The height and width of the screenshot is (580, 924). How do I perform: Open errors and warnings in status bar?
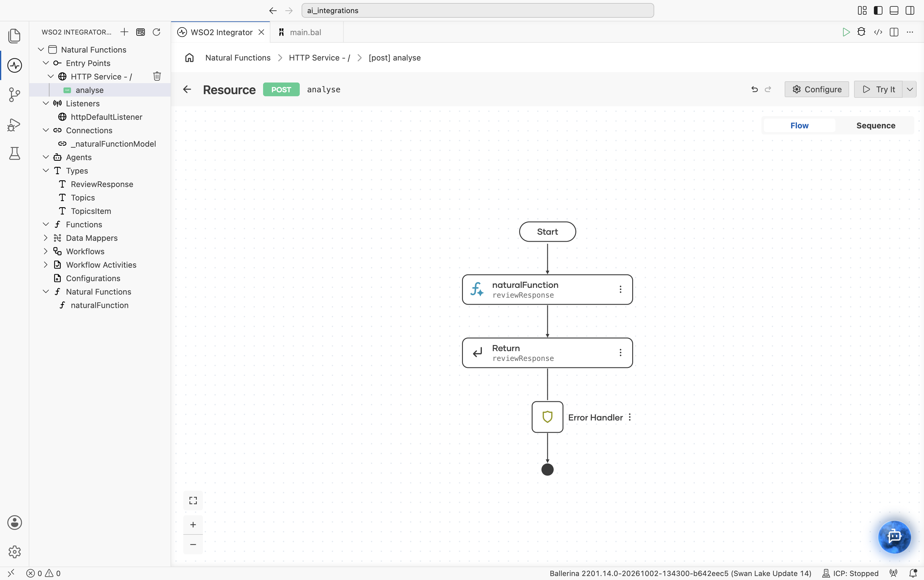(x=43, y=573)
